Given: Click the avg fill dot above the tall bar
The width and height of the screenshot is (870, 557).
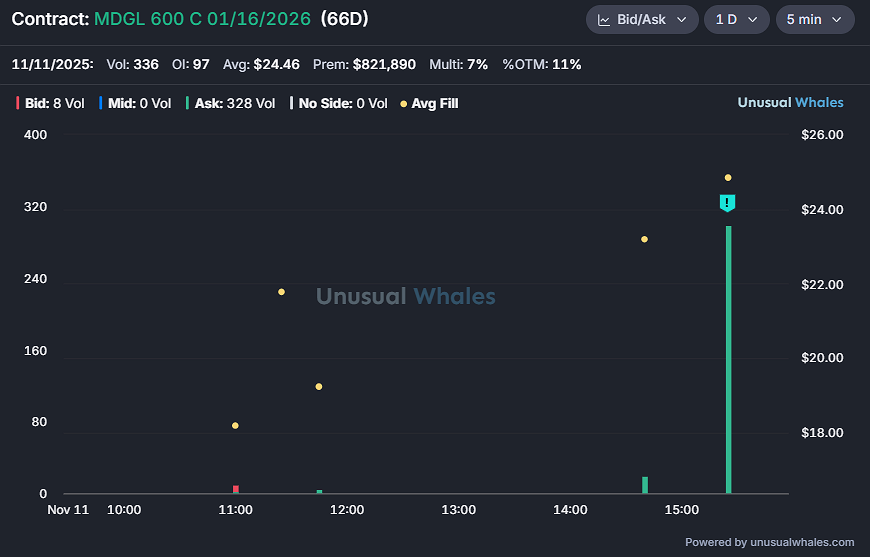Looking at the screenshot, I should pos(728,178).
